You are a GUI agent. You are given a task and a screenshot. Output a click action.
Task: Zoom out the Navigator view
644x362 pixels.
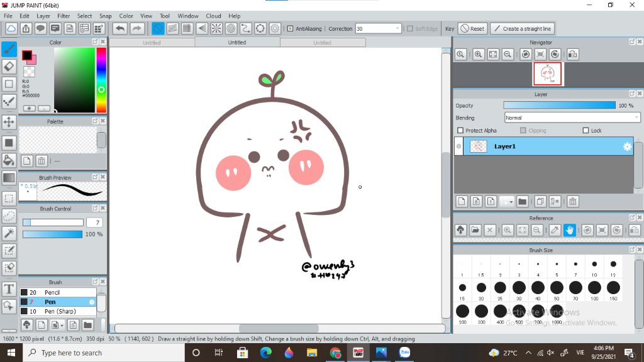click(508, 54)
